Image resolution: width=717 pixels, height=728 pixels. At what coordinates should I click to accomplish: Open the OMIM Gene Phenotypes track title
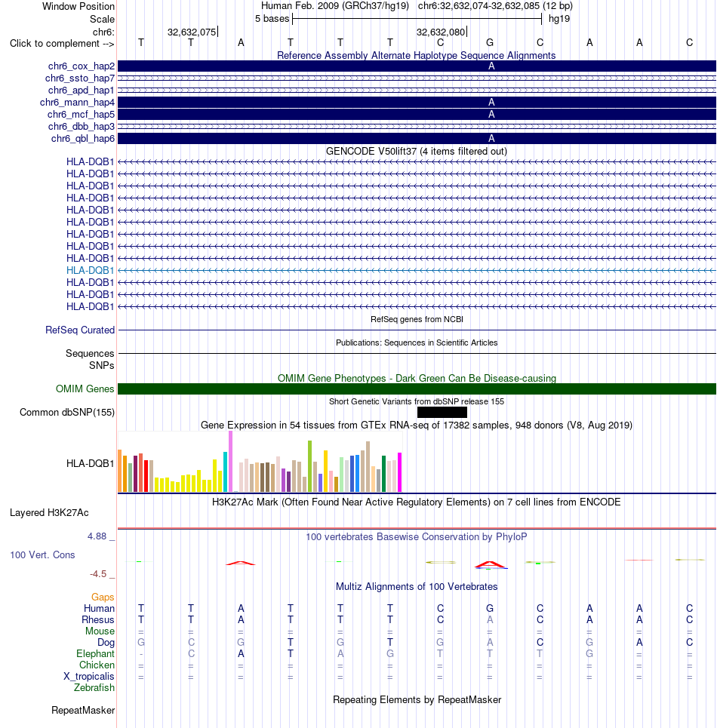[417, 379]
